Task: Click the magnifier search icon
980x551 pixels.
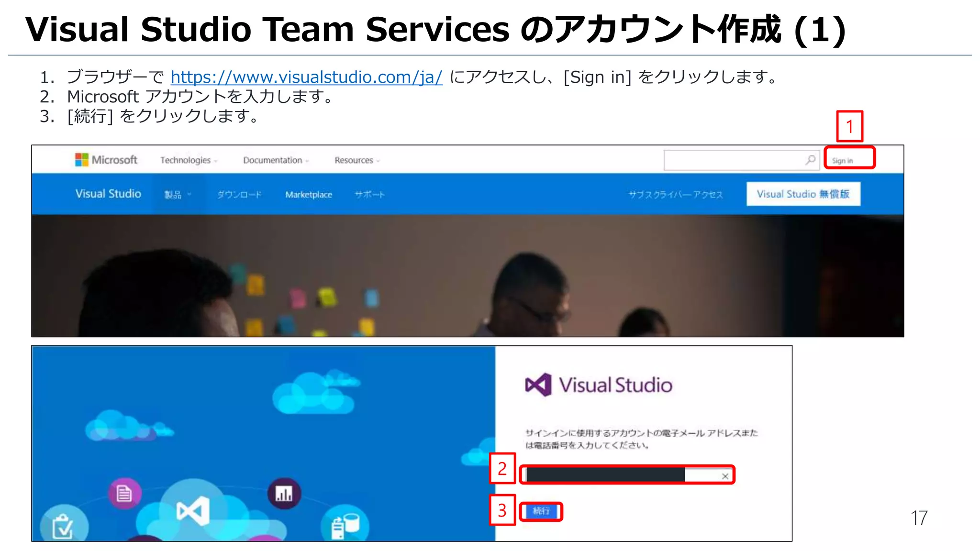Action: [811, 160]
